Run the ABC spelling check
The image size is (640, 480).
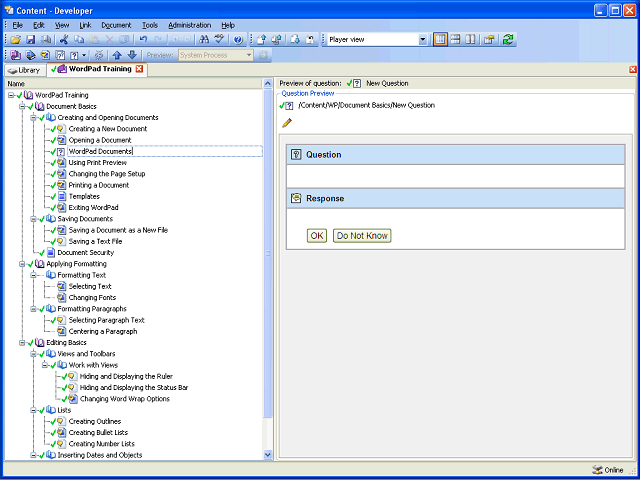pos(220,40)
